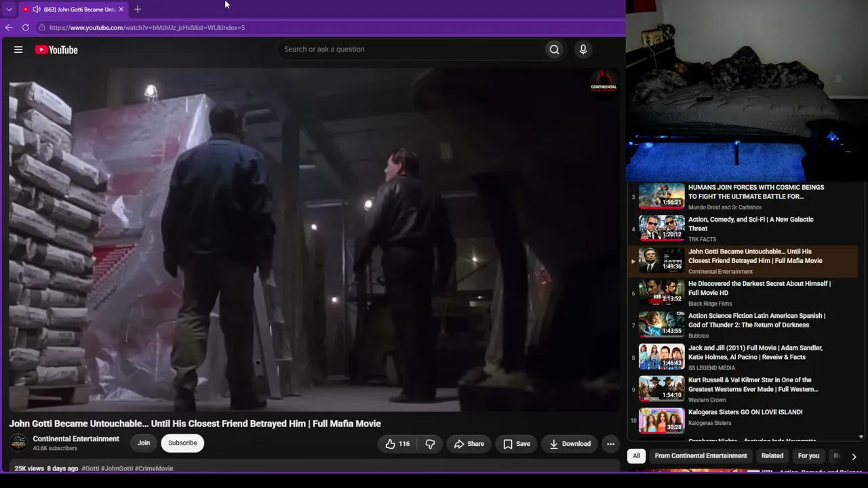Open a new browser tab
This screenshot has width=868, height=488.
138,9
